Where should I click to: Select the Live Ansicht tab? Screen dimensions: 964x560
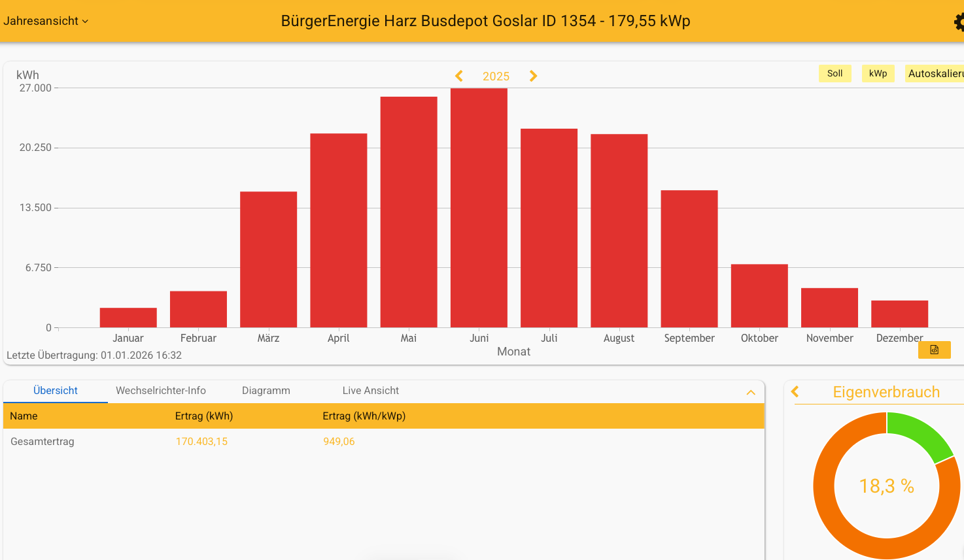370,391
